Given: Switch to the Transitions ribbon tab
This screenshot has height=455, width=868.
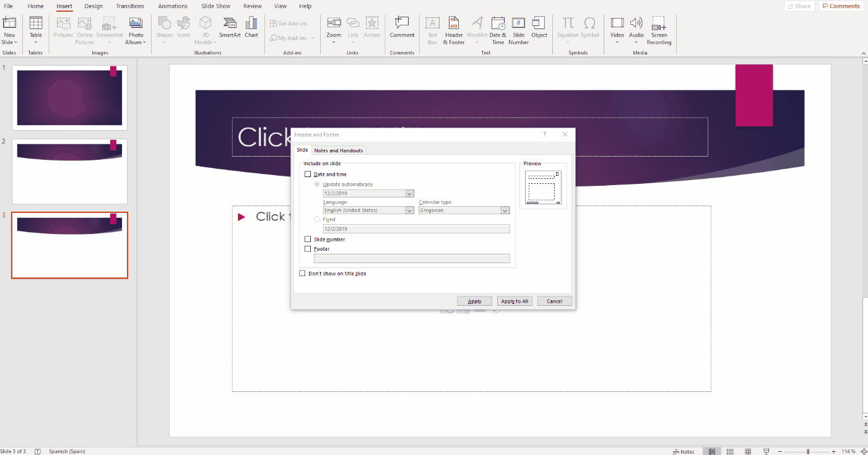Looking at the screenshot, I should click(x=130, y=6).
